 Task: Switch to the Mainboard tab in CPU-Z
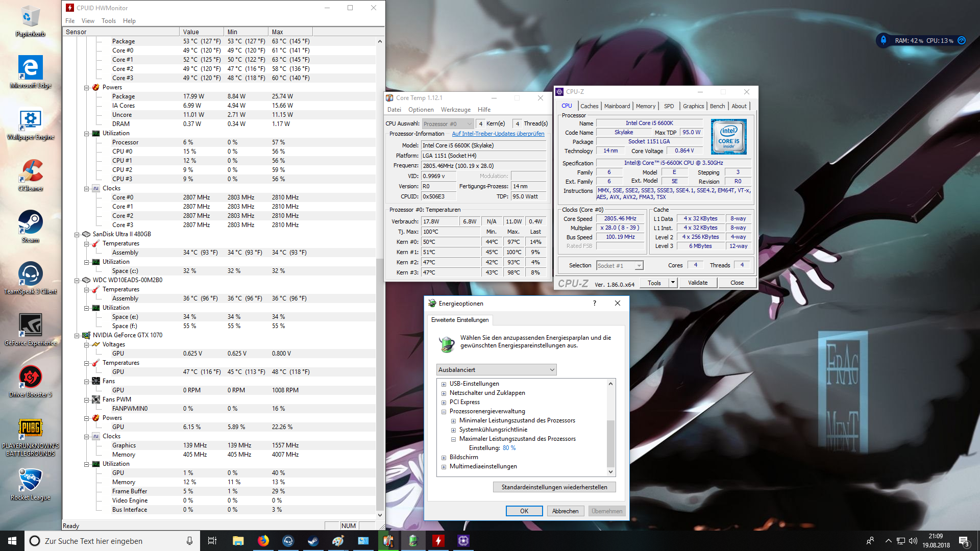pyautogui.click(x=617, y=106)
